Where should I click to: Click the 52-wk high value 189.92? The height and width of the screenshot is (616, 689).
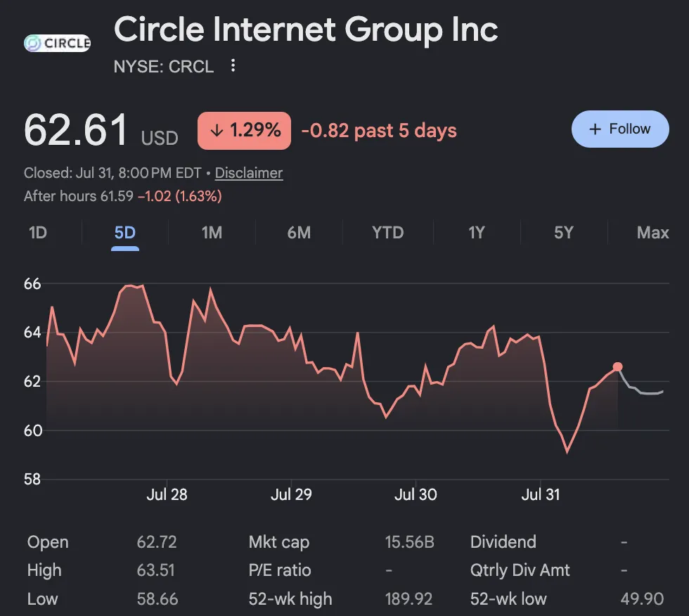point(408,599)
